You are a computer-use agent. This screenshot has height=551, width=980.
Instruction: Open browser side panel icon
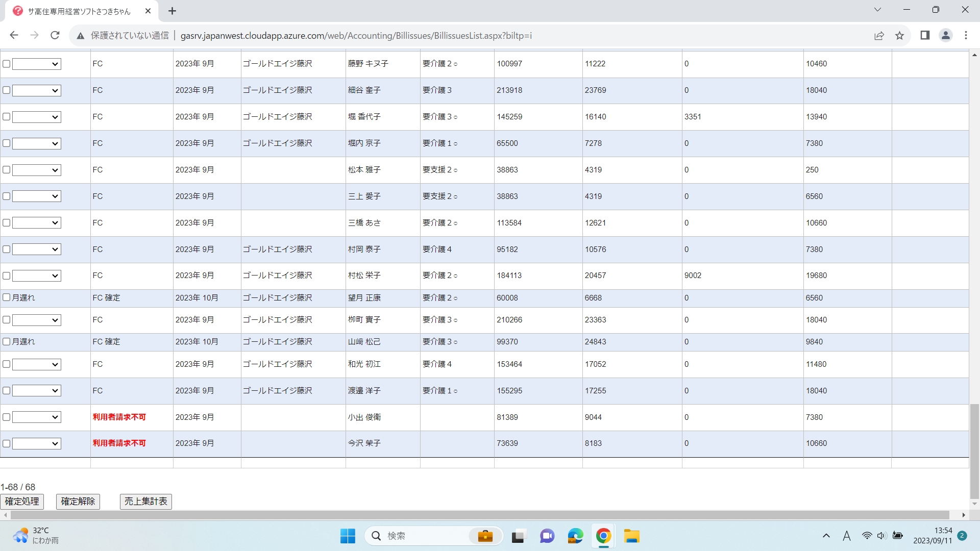(x=925, y=35)
